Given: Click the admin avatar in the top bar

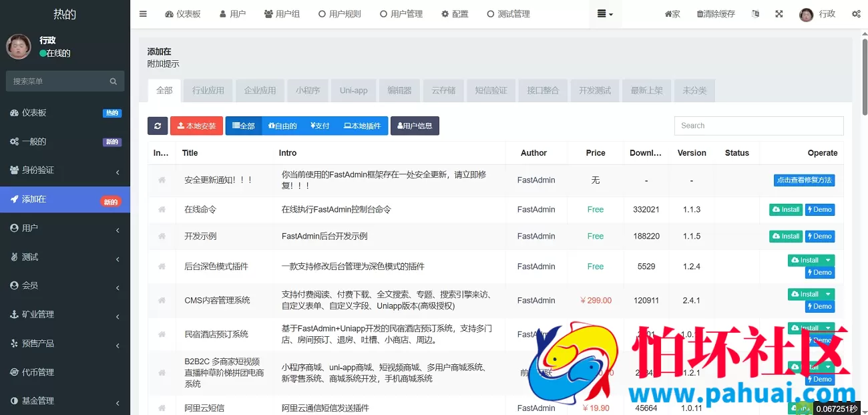Looking at the screenshot, I should coord(807,14).
